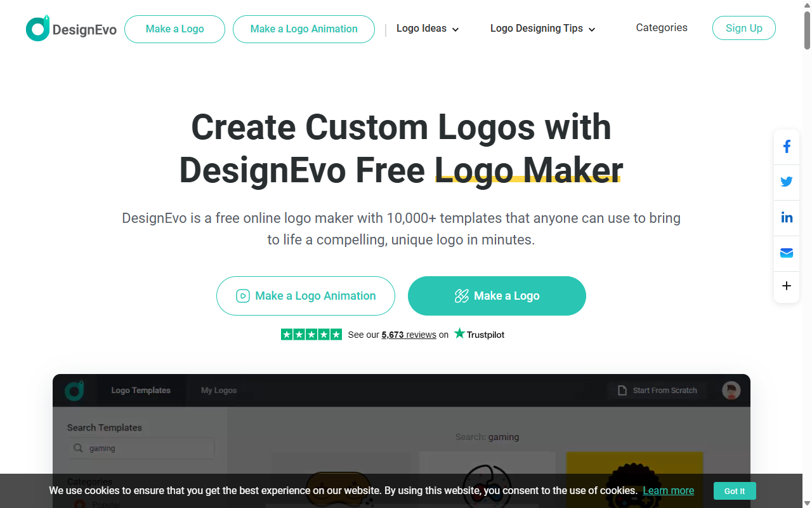Click the header Make a Logo Animation button
Viewport: 812px width, 508px height.
[304, 29]
